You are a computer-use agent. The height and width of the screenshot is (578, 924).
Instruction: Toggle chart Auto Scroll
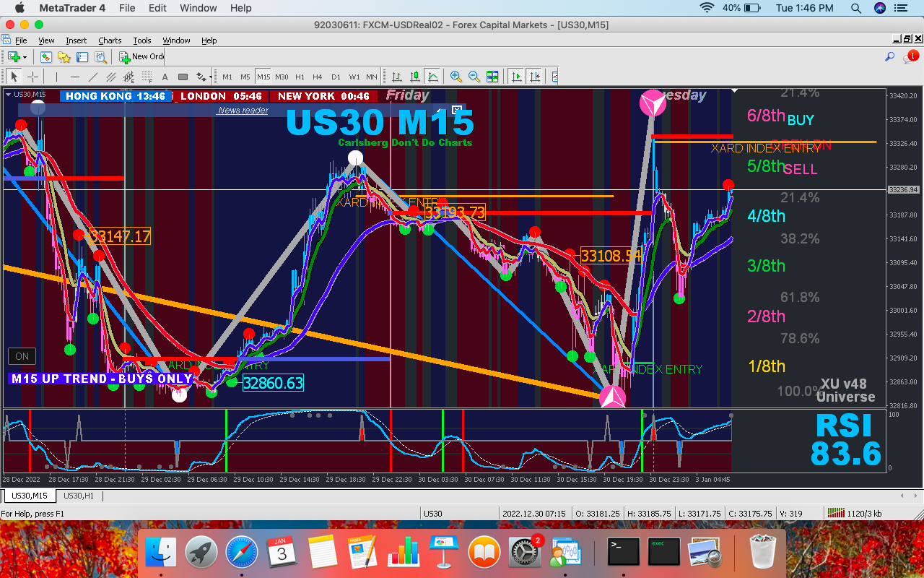tap(516, 77)
